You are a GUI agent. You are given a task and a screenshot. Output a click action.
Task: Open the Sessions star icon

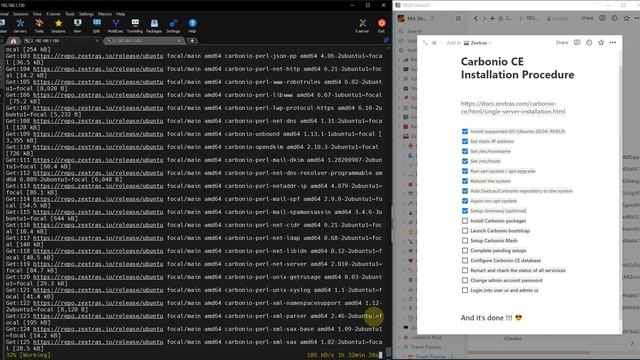58,26
